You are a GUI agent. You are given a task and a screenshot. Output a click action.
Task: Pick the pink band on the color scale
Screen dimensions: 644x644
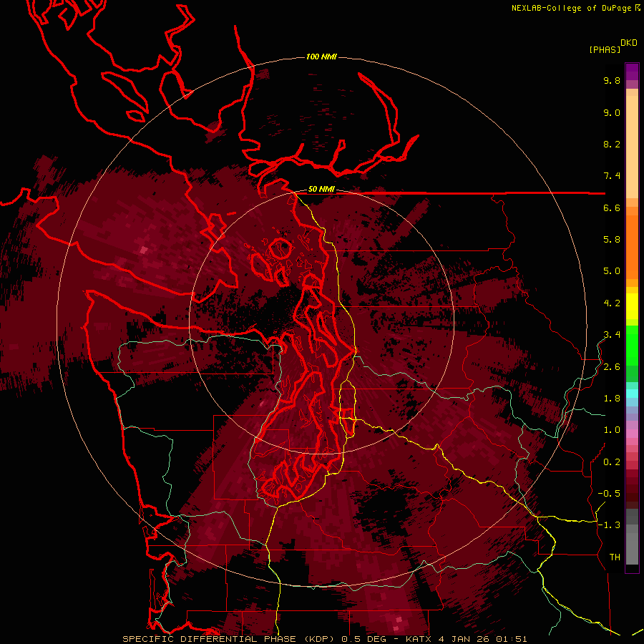click(x=632, y=434)
